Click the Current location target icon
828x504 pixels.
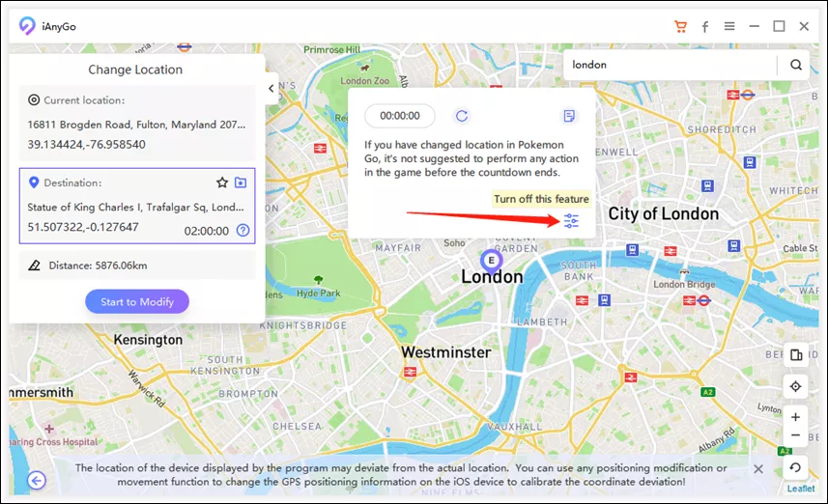coord(34,99)
